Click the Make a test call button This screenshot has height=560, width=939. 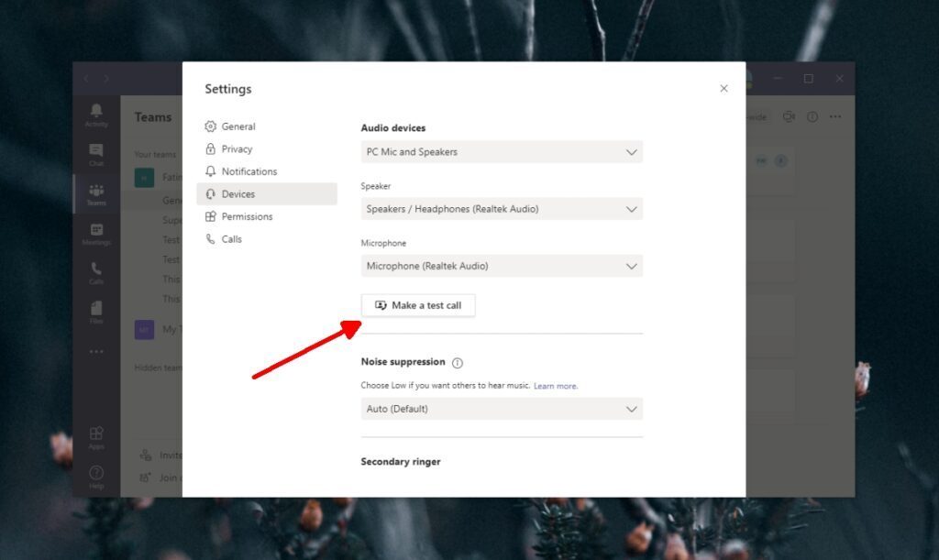[418, 305]
